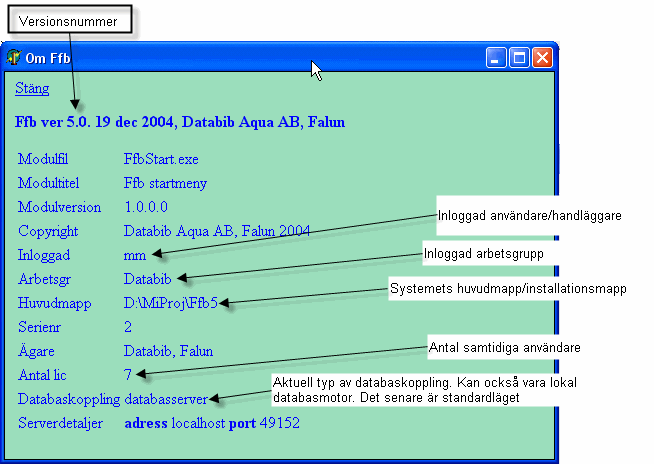654x464 pixels.
Task: Click the Ägare label
Action: [x=36, y=351]
